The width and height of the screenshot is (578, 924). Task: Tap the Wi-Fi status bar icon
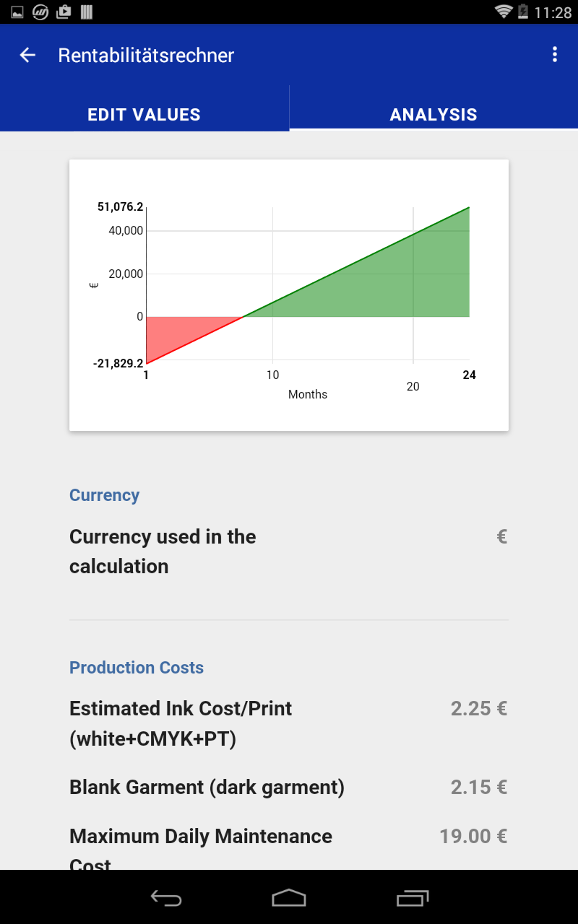pyautogui.click(x=504, y=12)
